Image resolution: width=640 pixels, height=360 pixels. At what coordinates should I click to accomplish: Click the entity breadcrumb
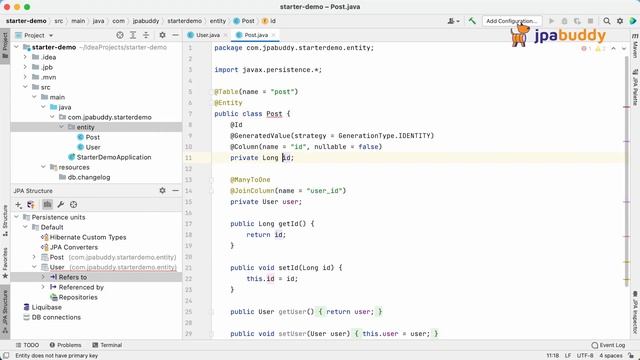point(218,21)
